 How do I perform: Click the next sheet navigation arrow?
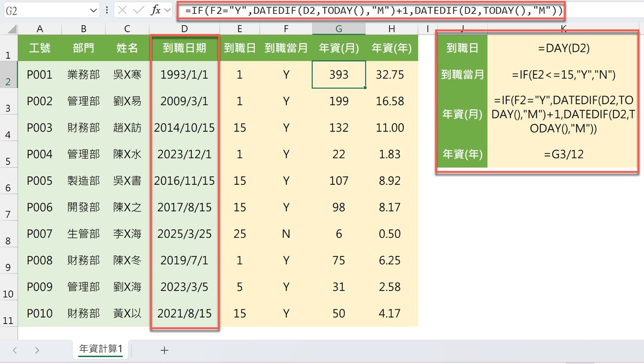(x=37, y=349)
